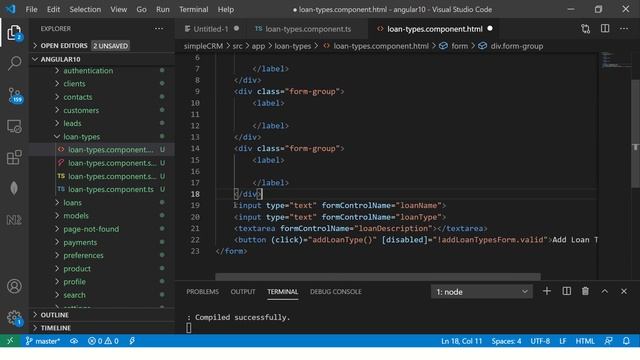Screen dimensions: 640x360
Task: Maximize the panel with up chevron
Action: click(604, 291)
